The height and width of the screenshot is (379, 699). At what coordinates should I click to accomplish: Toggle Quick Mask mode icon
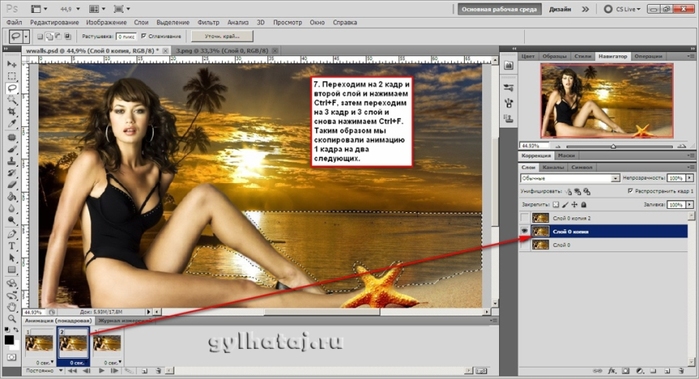click(12, 358)
